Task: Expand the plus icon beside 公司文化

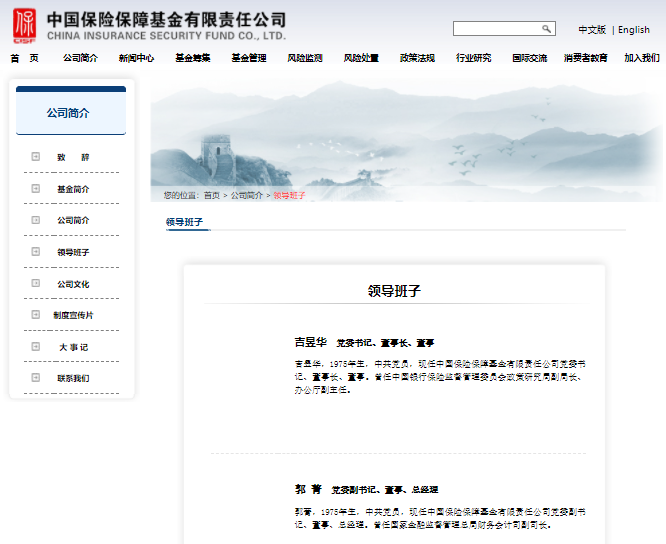Action: pyautogui.click(x=36, y=283)
